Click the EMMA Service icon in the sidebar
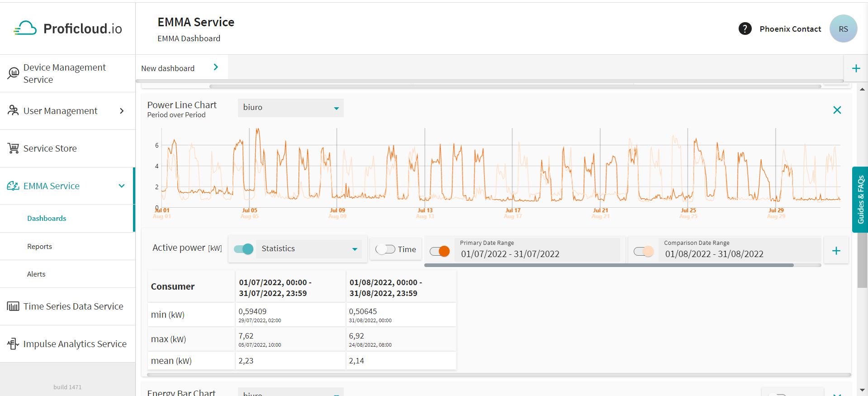Viewport: 868px width, 396px height. (13, 186)
